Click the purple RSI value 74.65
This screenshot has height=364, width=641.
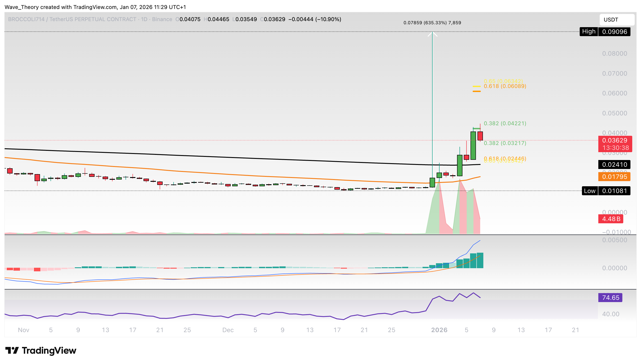click(x=610, y=298)
